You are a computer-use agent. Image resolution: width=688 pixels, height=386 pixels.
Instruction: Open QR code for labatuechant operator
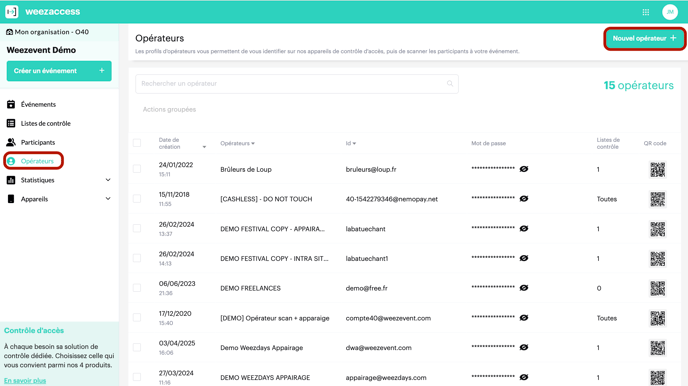[657, 229]
